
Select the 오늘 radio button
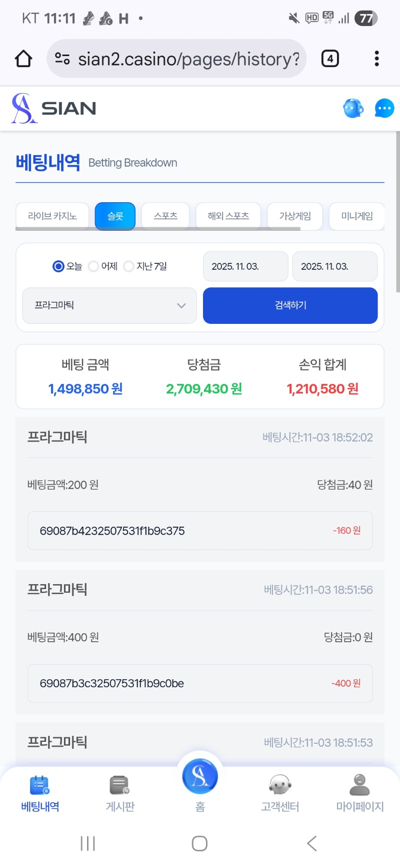(58, 266)
